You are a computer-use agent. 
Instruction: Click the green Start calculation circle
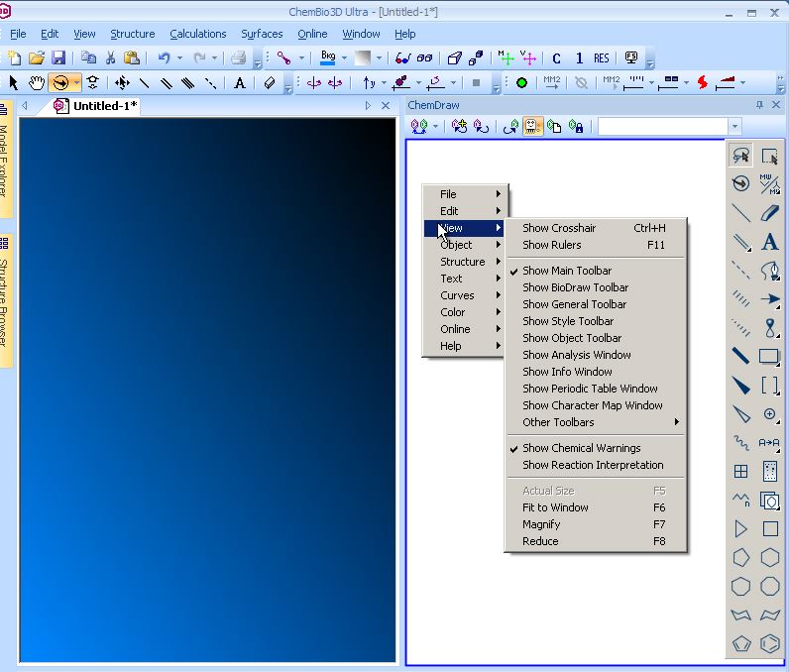(x=521, y=82)
